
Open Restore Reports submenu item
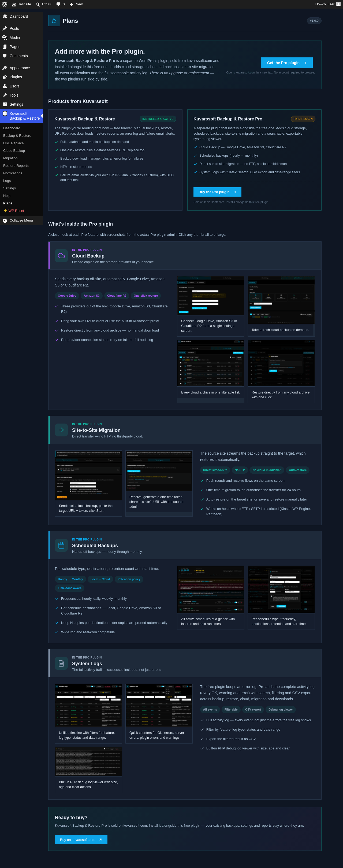point(16,166)
